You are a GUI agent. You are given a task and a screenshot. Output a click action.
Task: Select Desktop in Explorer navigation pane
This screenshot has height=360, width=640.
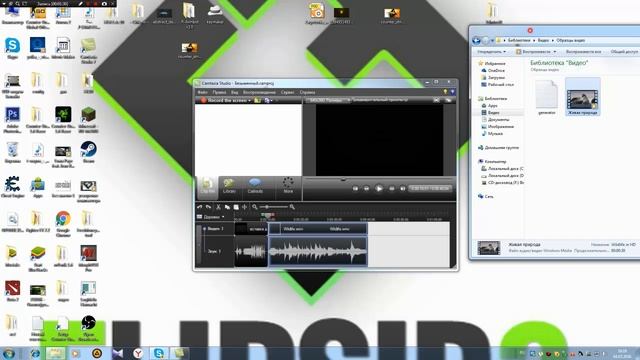(497, 84)
